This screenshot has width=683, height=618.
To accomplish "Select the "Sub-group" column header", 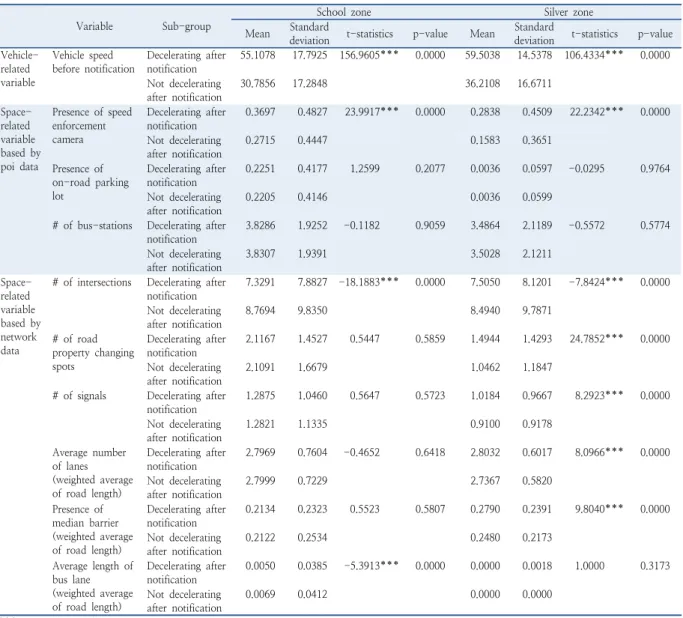I will coord(186,27).
